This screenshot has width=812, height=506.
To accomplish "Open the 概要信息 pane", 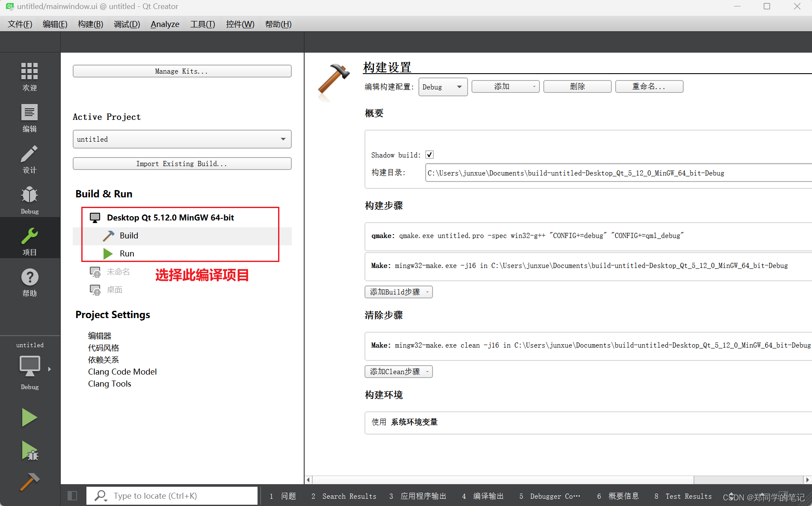I will tap(618, 496).
